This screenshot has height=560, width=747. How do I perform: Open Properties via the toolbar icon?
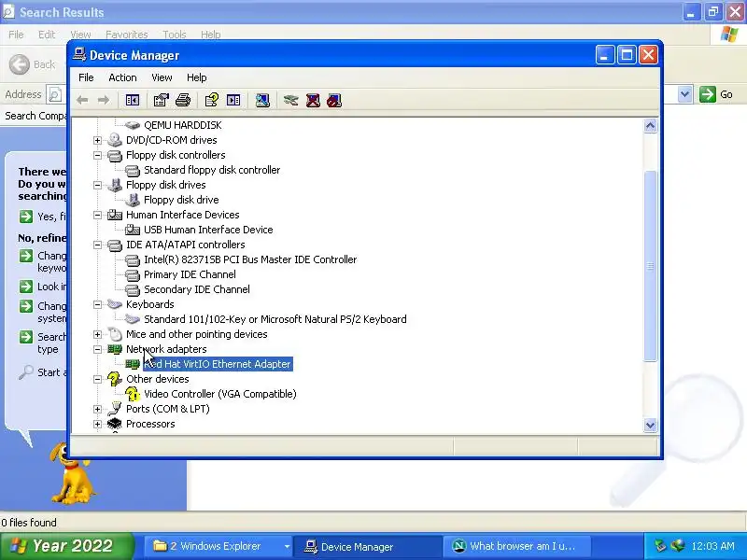coord(161,100)
